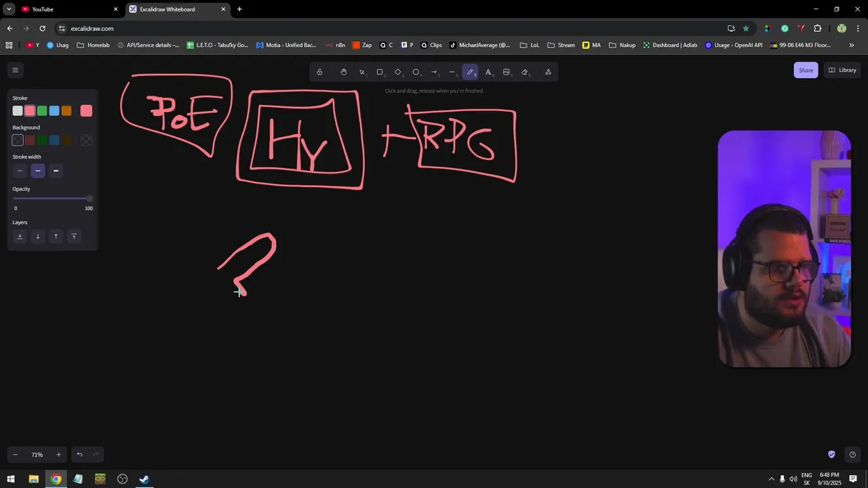Screen dimensions: 868x488
Task: Open a new browser tab
Action: pyautogui.click(x=239, y=9)
